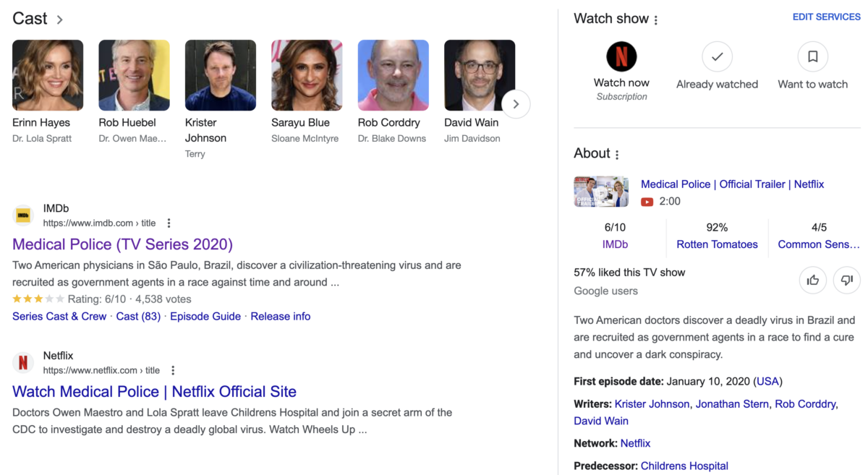Viewport: 868px width, 475px height.
Task: Open the Netflix network link
Action: (635, 443)
